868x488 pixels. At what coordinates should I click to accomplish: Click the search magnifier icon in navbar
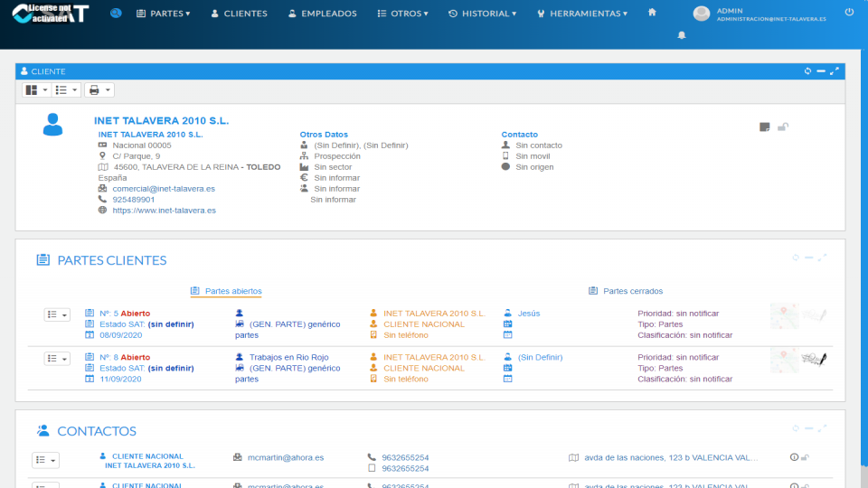pyautogui.click(x=116, y=13)
